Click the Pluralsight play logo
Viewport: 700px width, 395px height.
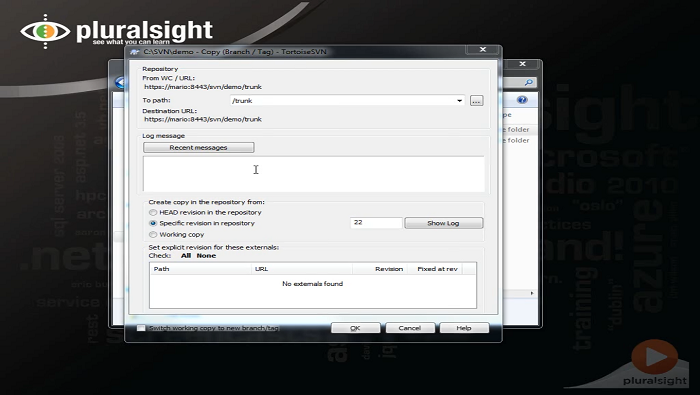[x=654, y=357]
